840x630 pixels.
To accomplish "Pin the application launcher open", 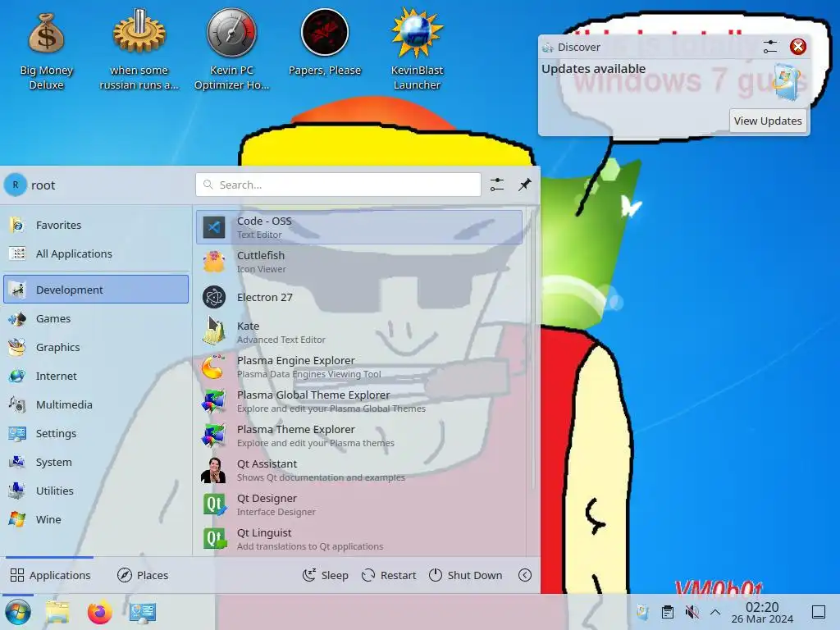I will [x=524, y=185].
